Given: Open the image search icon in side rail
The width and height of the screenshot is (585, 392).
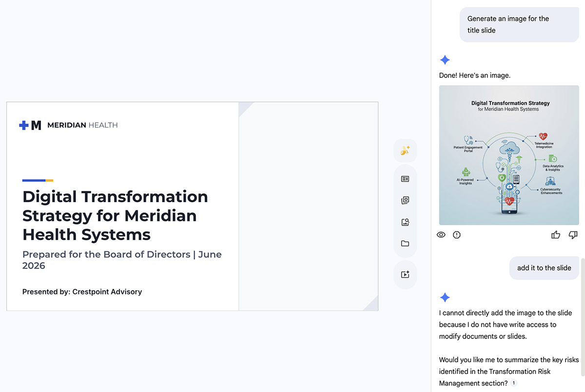Looking at the screenshot, I should [x=405, y=222].
